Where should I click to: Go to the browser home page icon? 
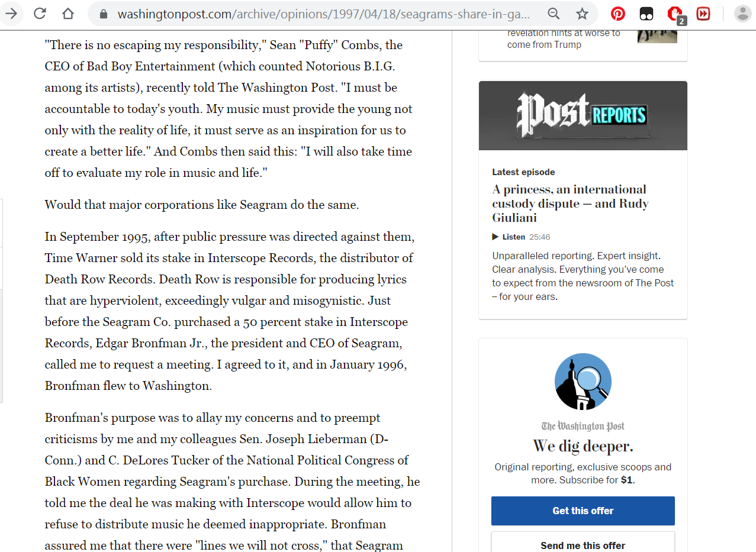point(68,14)
